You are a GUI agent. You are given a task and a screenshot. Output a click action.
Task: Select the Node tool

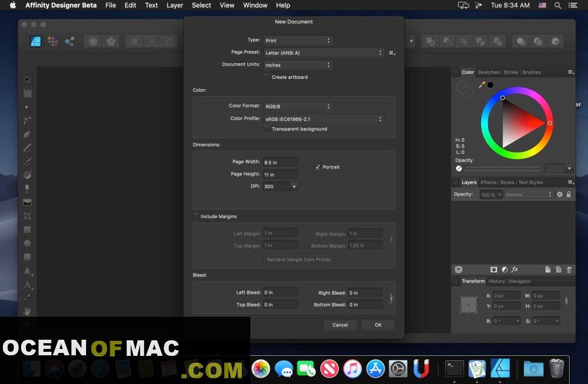[x=26, y=107]
